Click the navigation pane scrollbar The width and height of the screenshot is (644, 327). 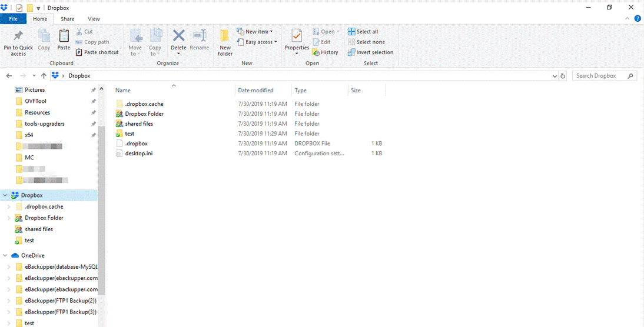pyautogui.click(x=101, y=211)
